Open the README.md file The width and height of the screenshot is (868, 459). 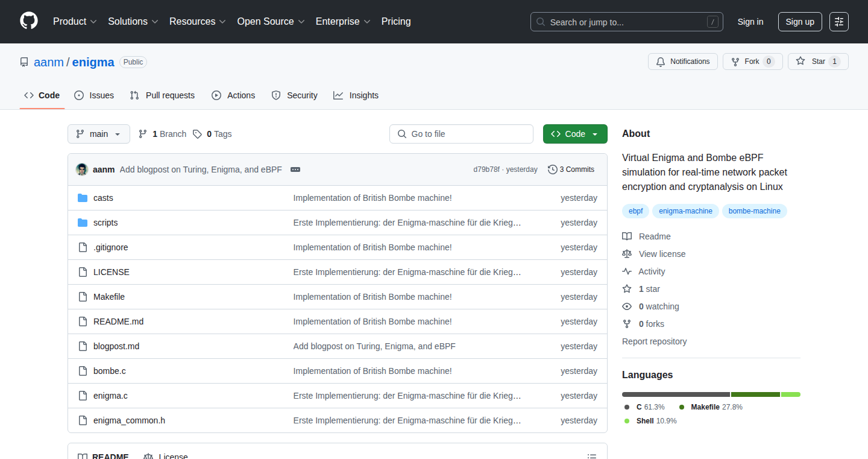pyautogui.click(x=119, y=321)
